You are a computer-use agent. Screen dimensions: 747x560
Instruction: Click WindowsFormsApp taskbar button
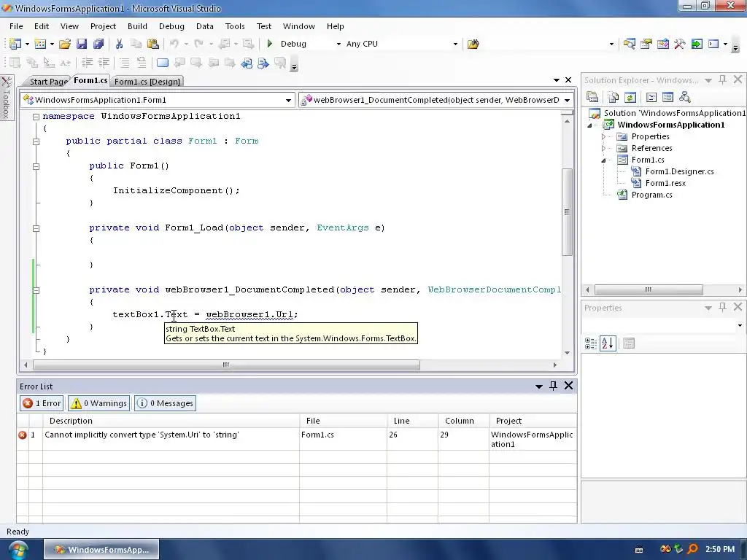(x=101, y=550)
